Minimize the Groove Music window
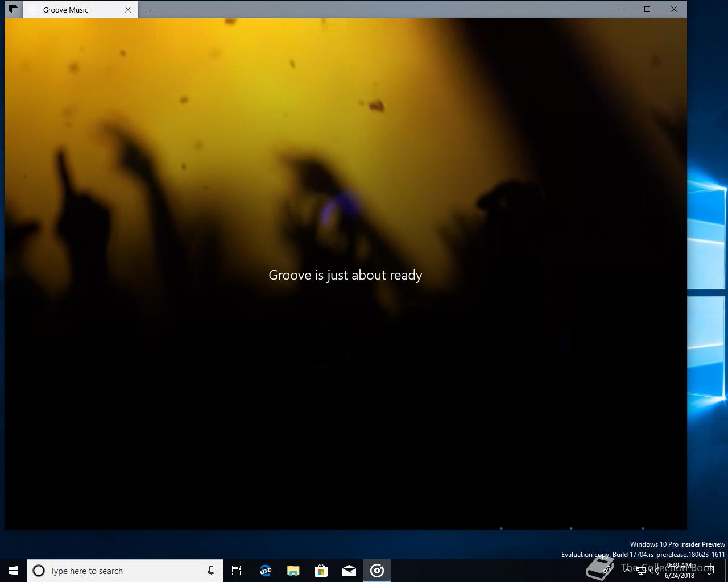This screenshot has width=728, height=582. 621,9
